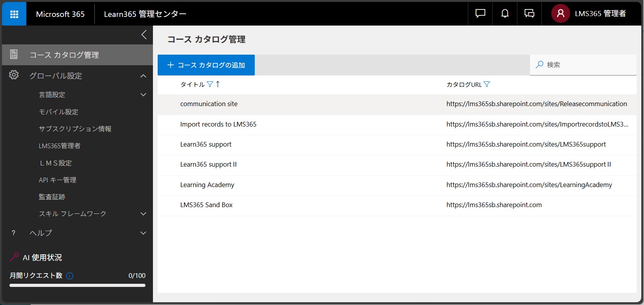Open ＬＭＳ設定 menu item
The height and width of the screenshot is (305, 644).
[x=55, y=163]
